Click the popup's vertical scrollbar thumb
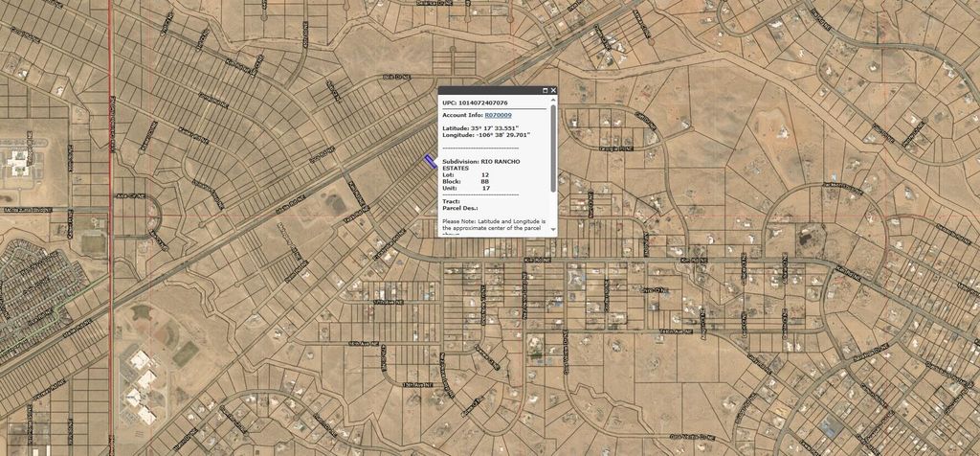 coord(553,144)
